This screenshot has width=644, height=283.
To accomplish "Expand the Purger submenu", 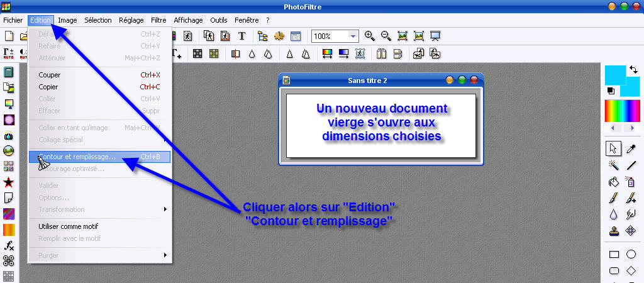I will click(x=101, y=255).
